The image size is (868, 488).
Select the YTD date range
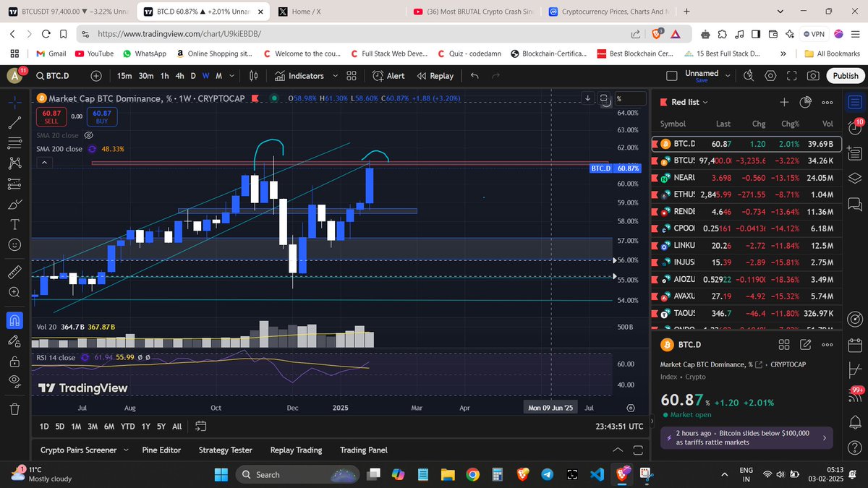pyautogui.click(x=128, y=427)
